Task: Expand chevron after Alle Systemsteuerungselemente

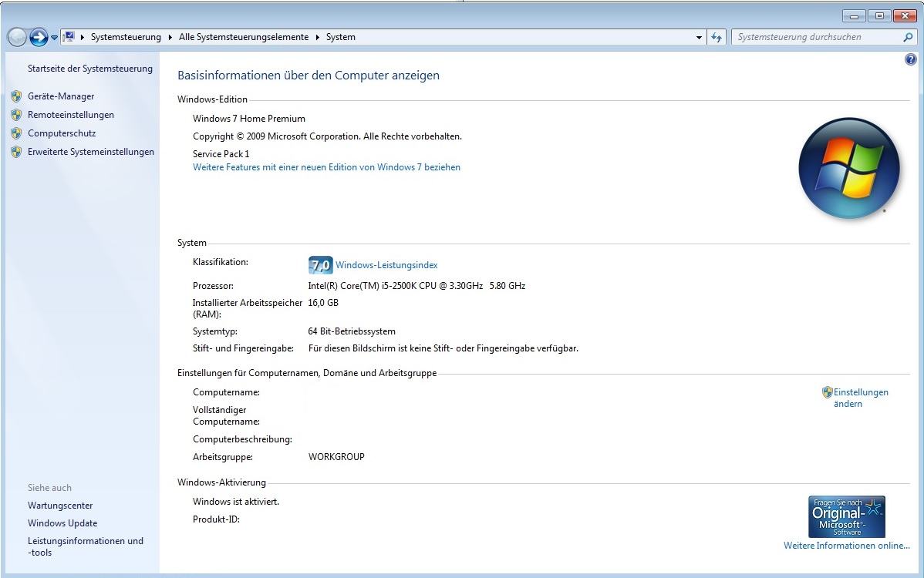Action: (318, 37)
